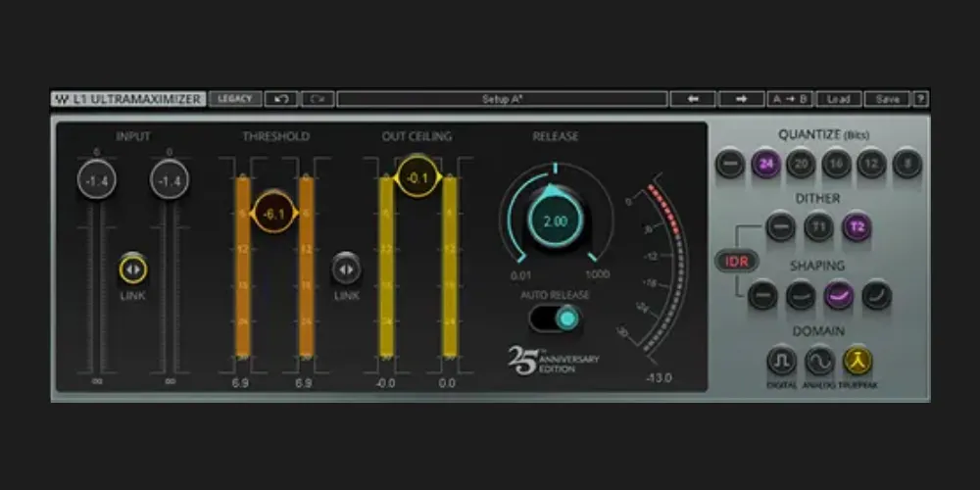The height and width of the screenshot is (490, 980).
Task: Click the Out Ceiling handle showing -0.1
Action: (x=416, y=178)
